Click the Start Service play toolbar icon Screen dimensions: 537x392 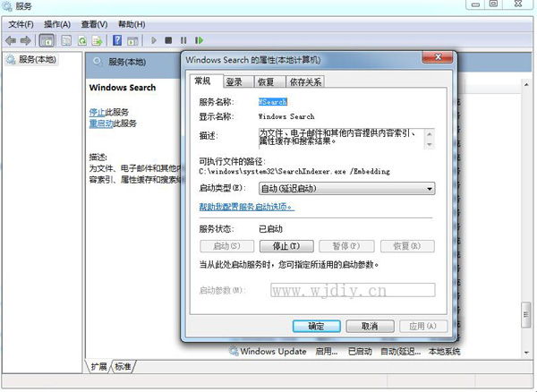[x=154, y=40]
